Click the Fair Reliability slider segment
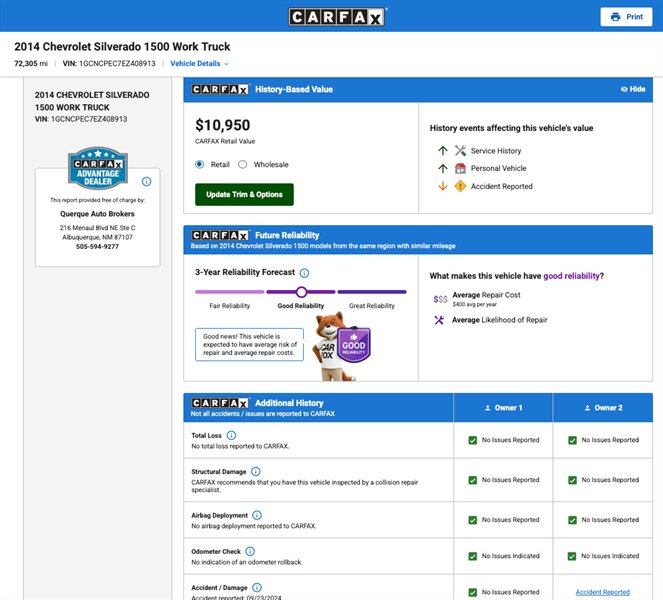663x600 pixels. tap(230, 292)
